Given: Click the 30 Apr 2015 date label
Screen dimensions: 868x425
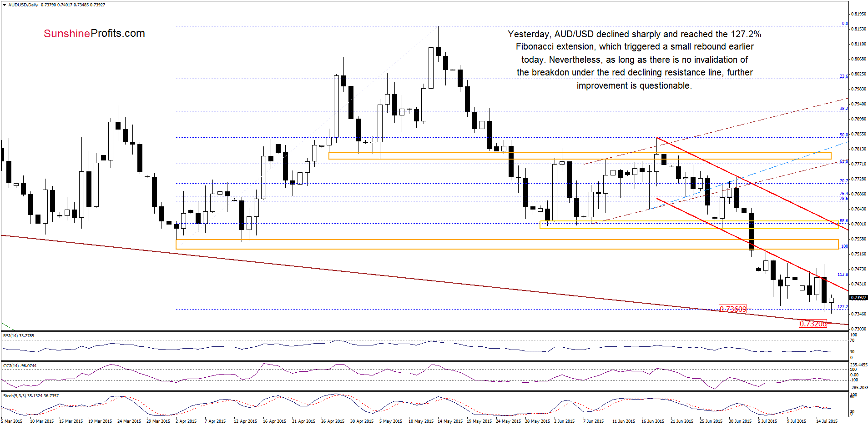Looking at the screenshot, I should 362,421.
